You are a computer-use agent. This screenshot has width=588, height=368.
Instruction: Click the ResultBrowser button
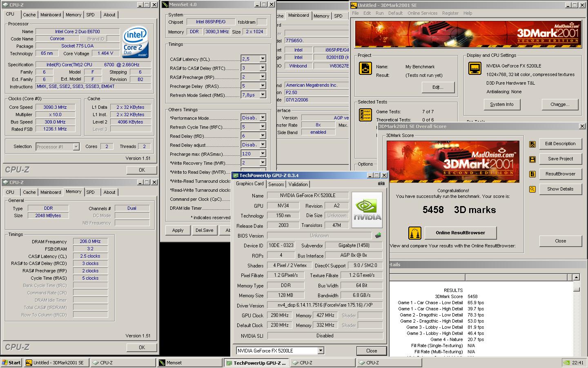[560, 174]
